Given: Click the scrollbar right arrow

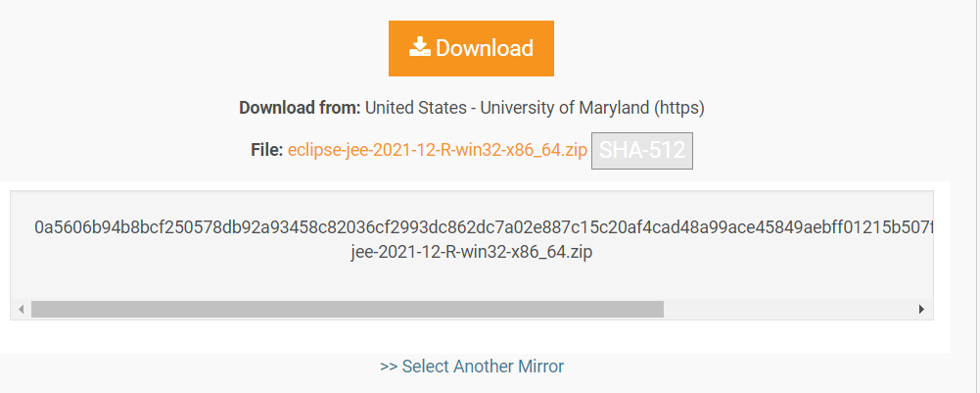Looking at the screenshot, I should click(921, 309).
